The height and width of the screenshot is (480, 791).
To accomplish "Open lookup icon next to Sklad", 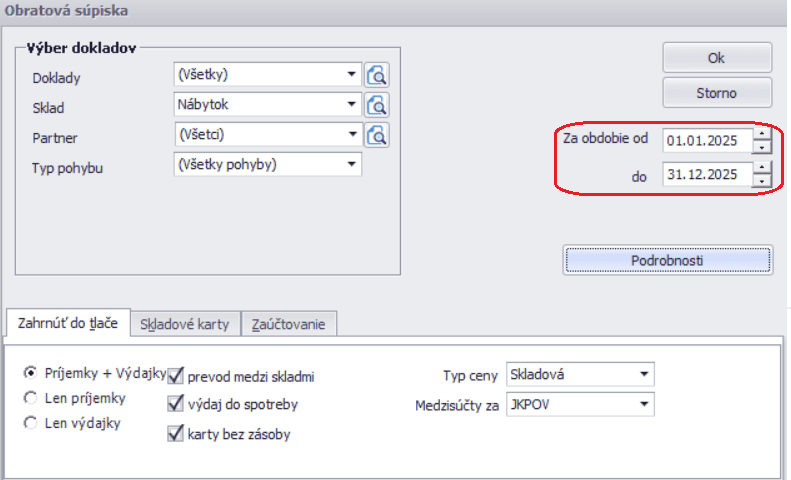I will pos(377,105).
